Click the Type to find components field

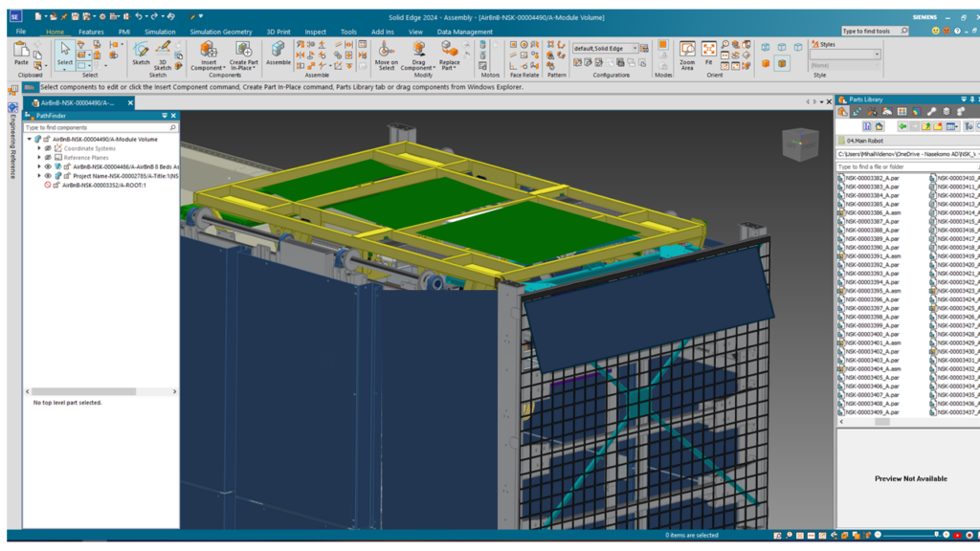94,127
